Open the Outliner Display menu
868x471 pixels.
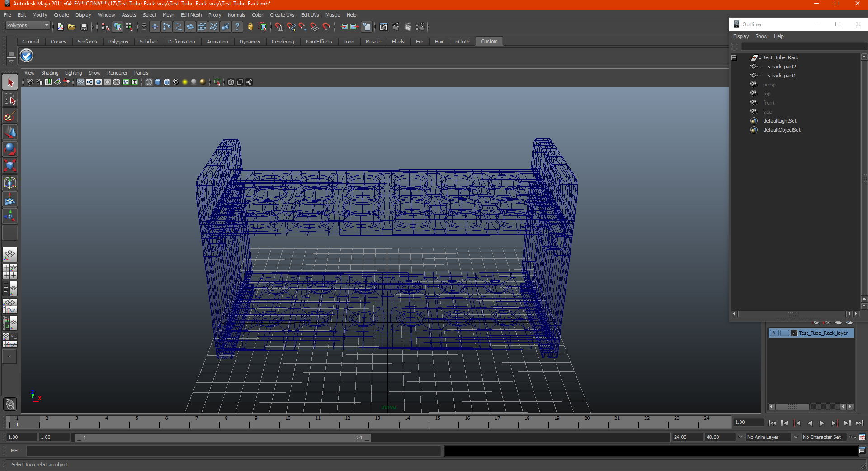(x=741, y=36)
